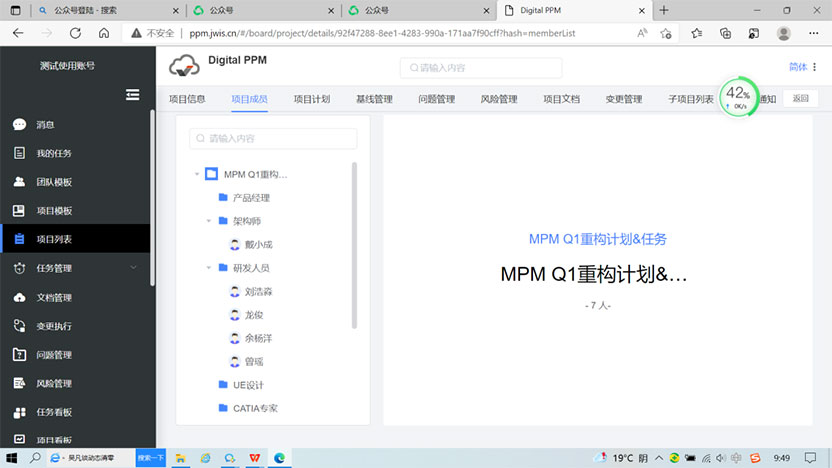832x468 pixels.
Task: Open a new browser tab
Action: tap(664, 10)
